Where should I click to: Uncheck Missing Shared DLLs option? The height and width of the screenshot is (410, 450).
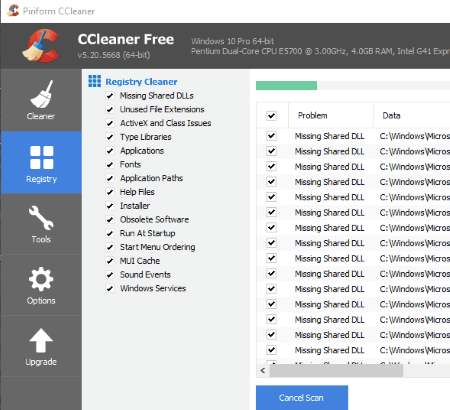[110, 96]
